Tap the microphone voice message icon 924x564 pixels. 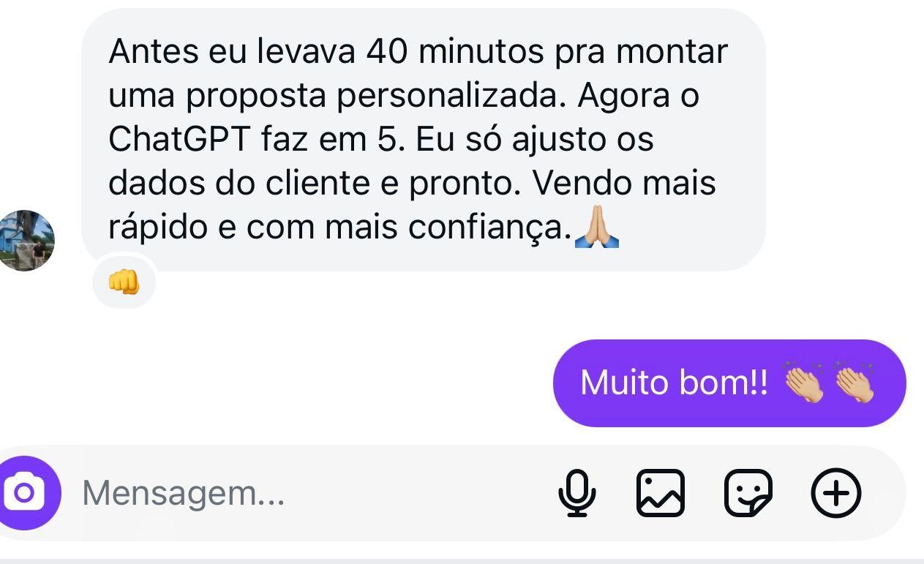578,493
